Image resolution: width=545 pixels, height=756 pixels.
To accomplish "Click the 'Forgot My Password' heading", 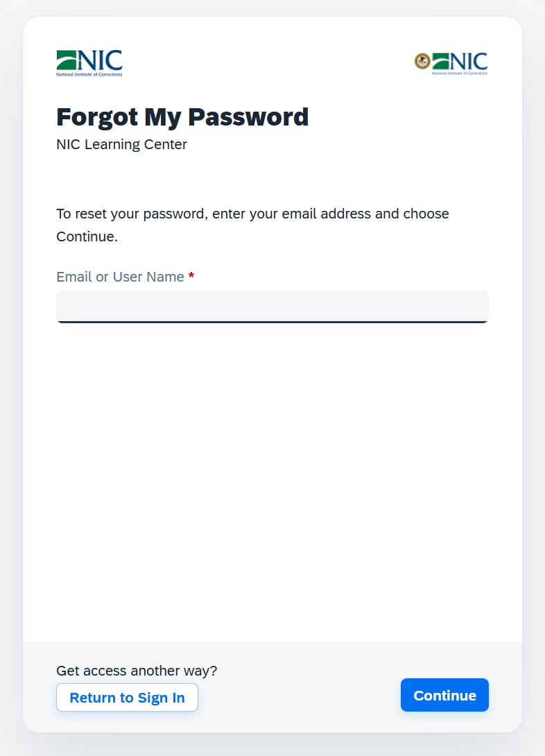I will 182,117.
